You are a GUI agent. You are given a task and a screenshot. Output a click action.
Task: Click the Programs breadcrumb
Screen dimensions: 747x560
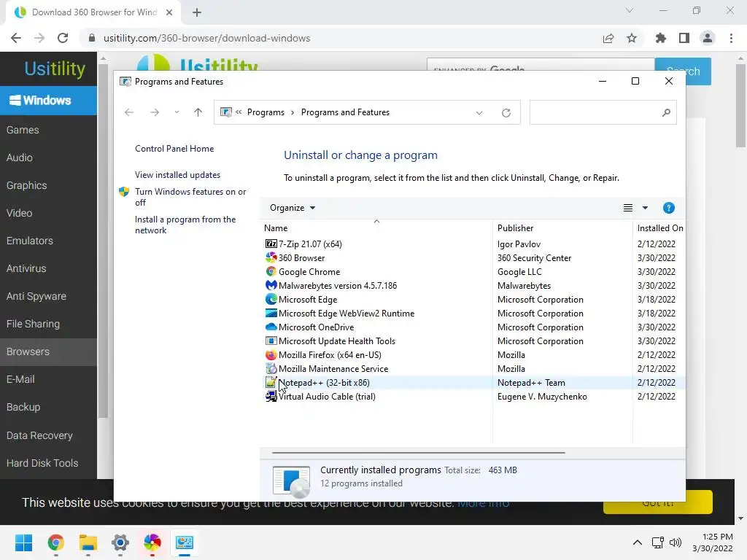pos(266,112)
